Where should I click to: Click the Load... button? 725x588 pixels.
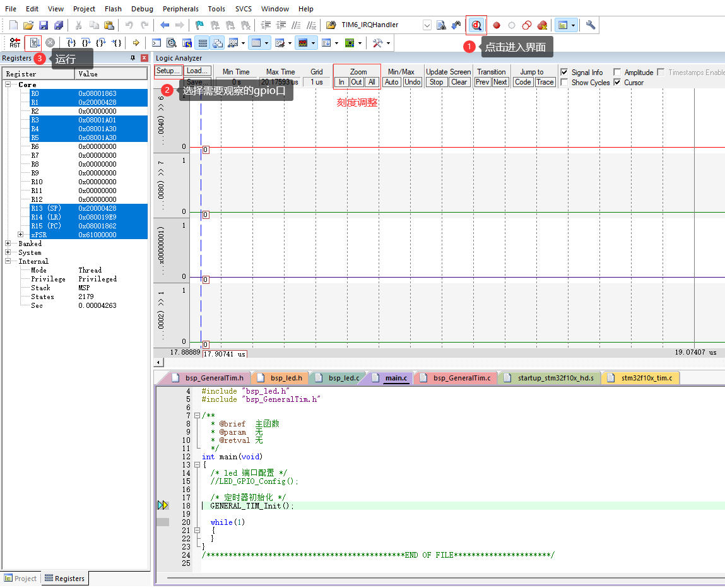[x=197, y=71]
